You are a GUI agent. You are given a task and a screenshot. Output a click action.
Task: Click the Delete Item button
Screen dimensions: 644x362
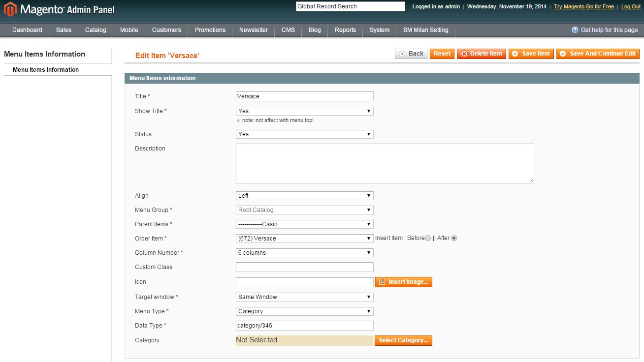click(x=482, y=54)
